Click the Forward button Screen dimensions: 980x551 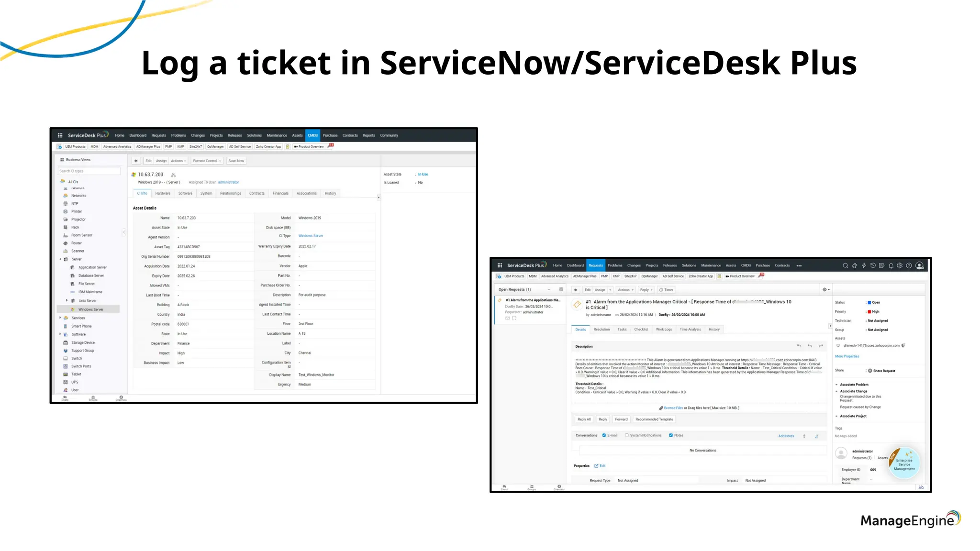[x=621, y=419]
